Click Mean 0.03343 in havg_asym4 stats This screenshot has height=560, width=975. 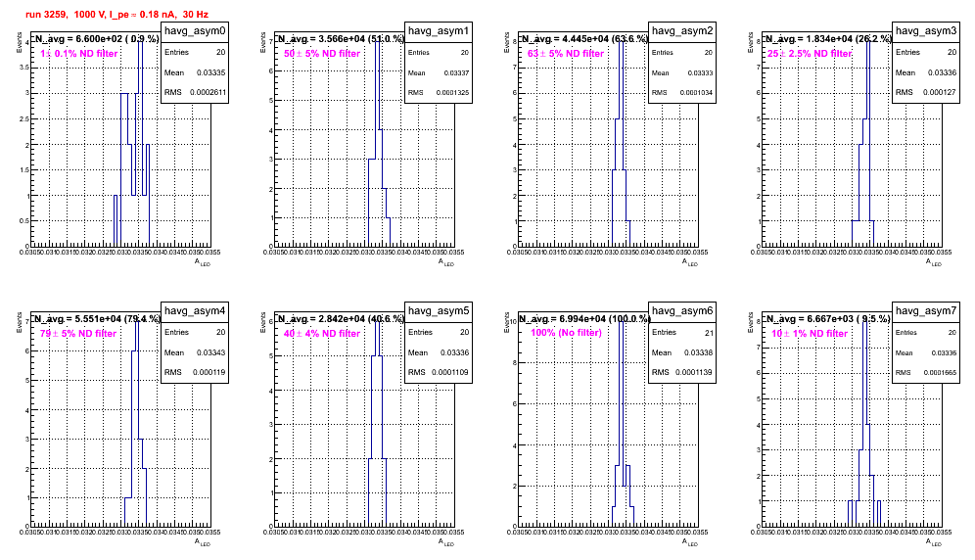pyautogui.click(x=195, y=352)
